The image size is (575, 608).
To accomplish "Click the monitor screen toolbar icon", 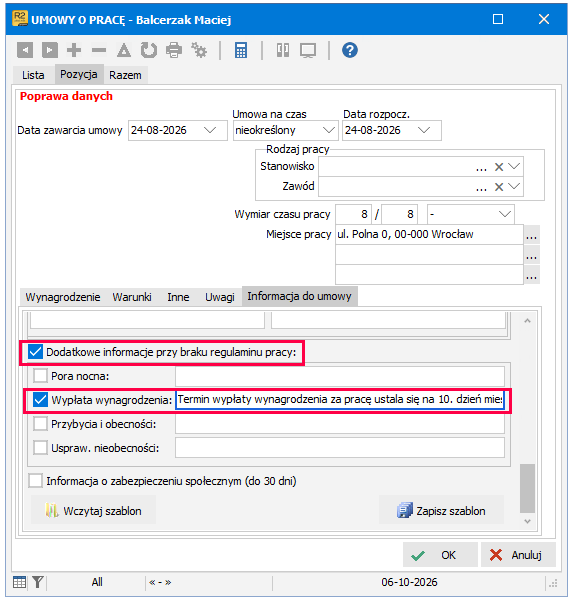I will pos(308,50).
